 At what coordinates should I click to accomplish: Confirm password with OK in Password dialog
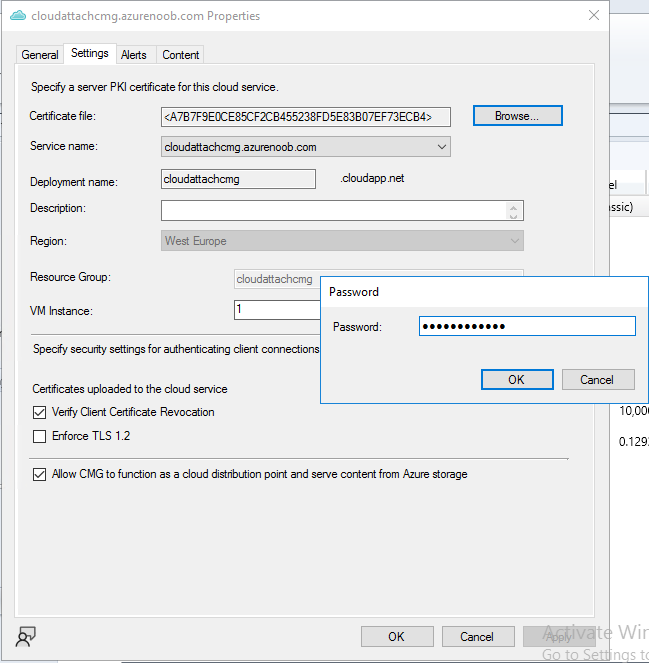[517, 380]
